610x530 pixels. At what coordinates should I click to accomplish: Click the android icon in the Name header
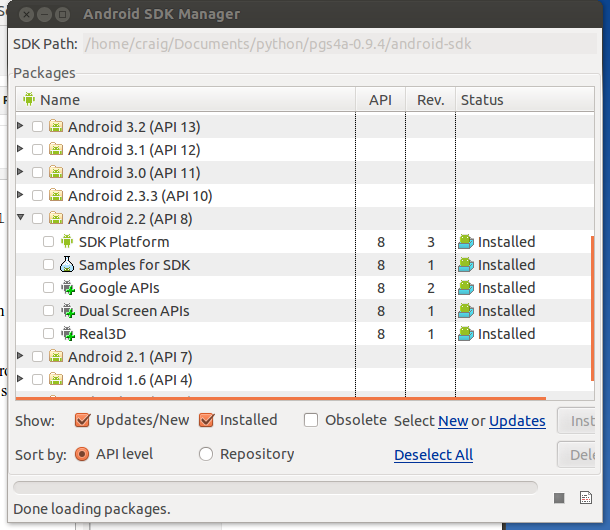(x=29, y=99)
